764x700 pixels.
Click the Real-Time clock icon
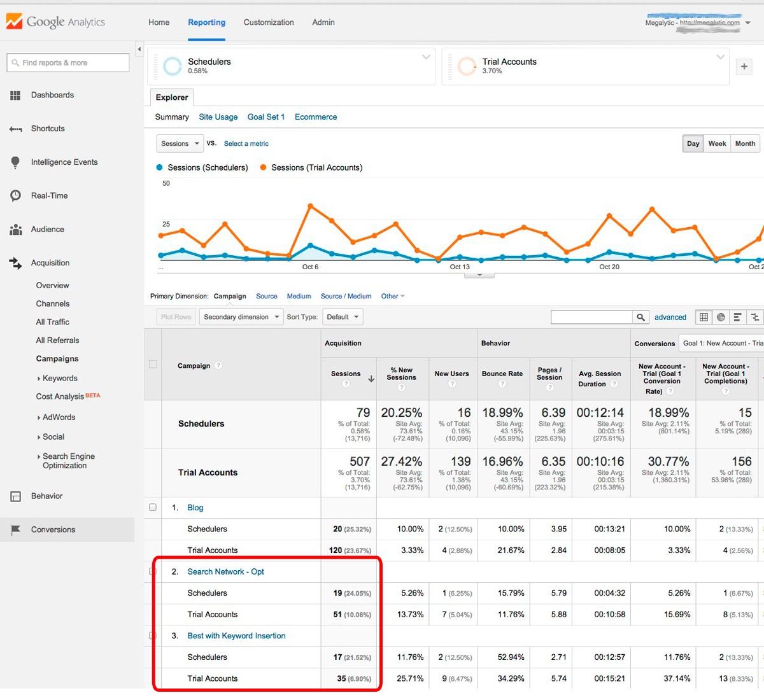(15, 196)
